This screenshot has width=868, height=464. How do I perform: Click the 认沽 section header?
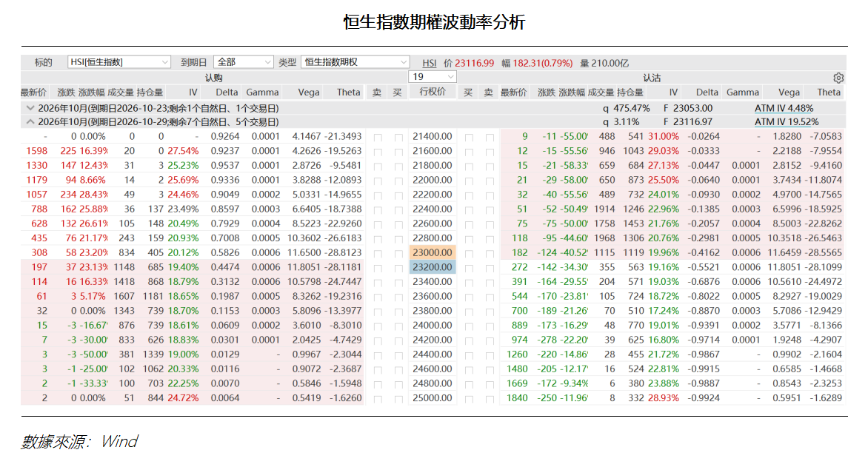(652, 78)
